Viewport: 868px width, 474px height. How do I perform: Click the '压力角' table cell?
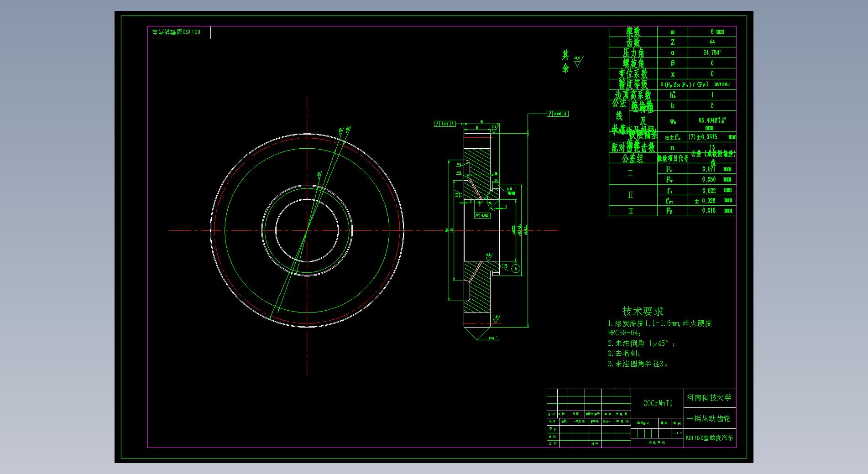(633, 53)
